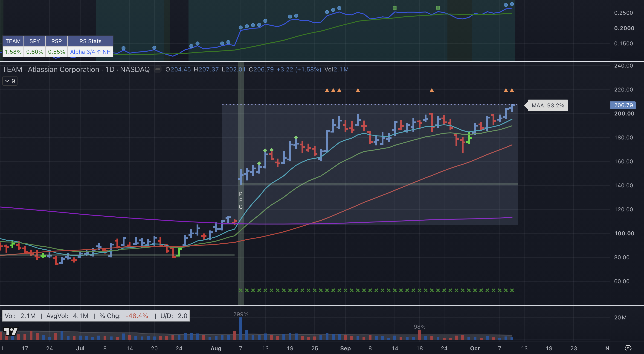This screenshot has width=644, height=354.
Task: Click the Alpha 3/4 ↑ NH cell
Action: [90, 52]
